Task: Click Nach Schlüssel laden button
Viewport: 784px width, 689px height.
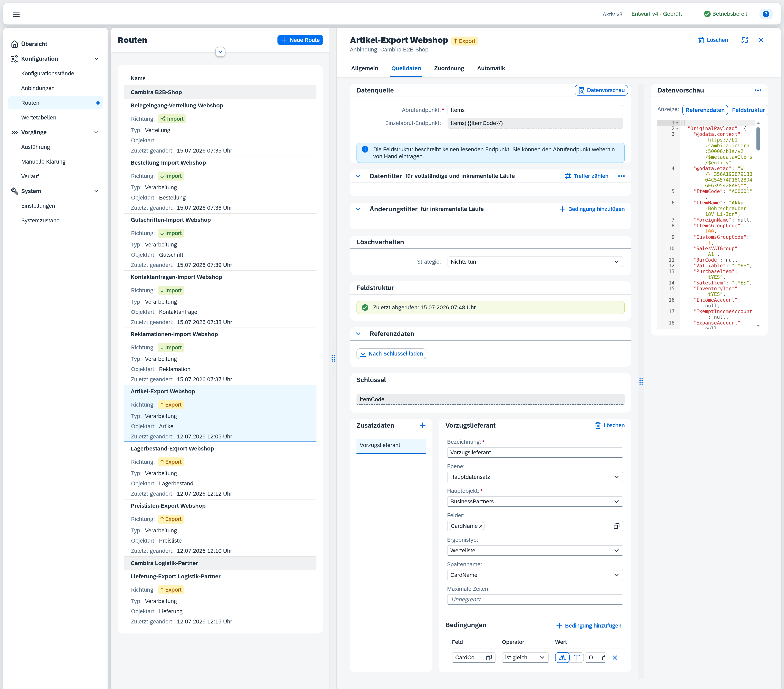Action: point(391,354)
